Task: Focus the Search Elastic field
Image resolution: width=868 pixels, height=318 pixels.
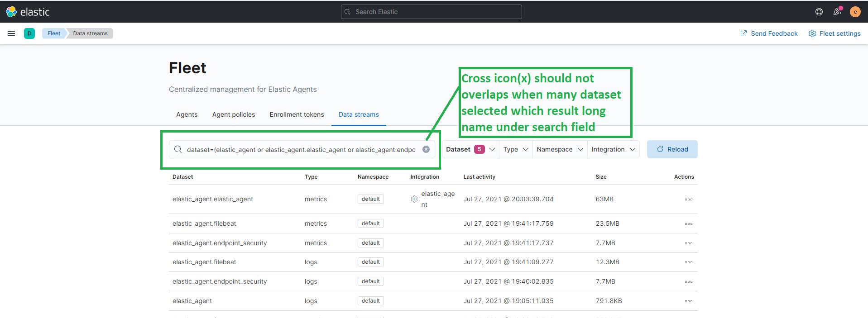Action: point(431,12)
